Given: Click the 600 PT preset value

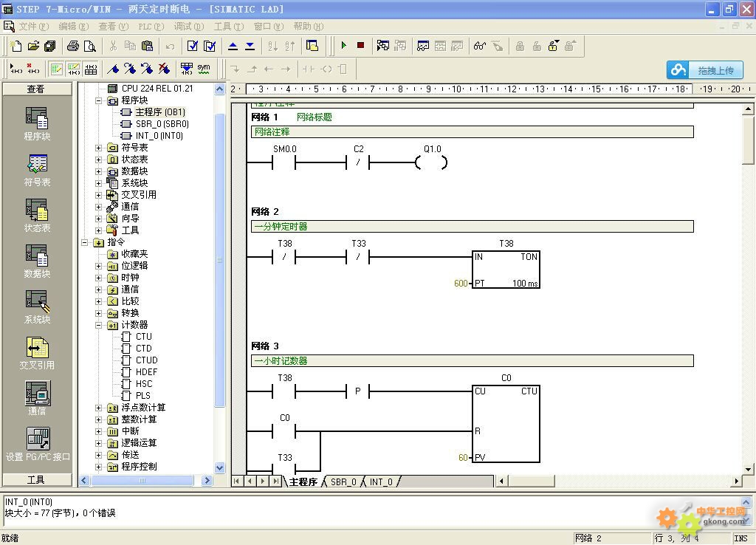Looking at the screenshot, I should tap(461, 283).
